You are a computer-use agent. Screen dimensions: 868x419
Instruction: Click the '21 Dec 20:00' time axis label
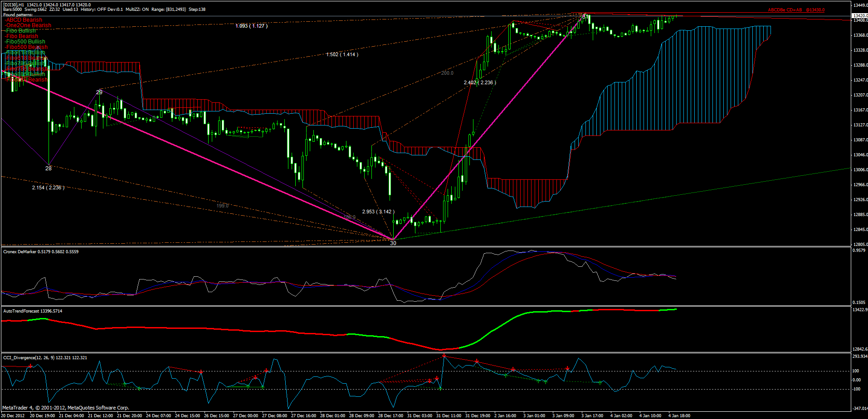129,416
